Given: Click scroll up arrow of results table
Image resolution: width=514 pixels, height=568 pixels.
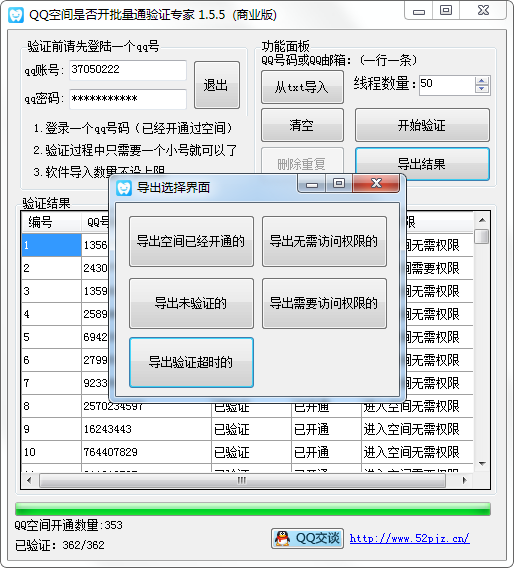Looking at the screenshot, I should pyautogui.click(x=482, y=220).
